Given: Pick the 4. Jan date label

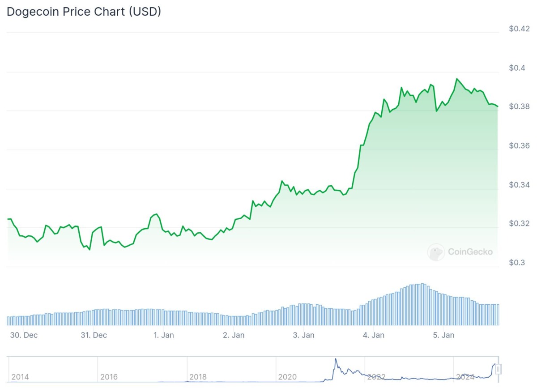Looking at the screenshot, I should pos(373,335).
